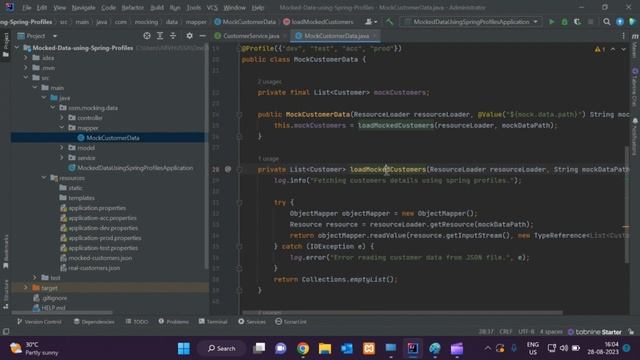This screenshot has height=360, width=640.
Task: Open Search Everywhere magnifier icon
Action: [x=607, y=22]
